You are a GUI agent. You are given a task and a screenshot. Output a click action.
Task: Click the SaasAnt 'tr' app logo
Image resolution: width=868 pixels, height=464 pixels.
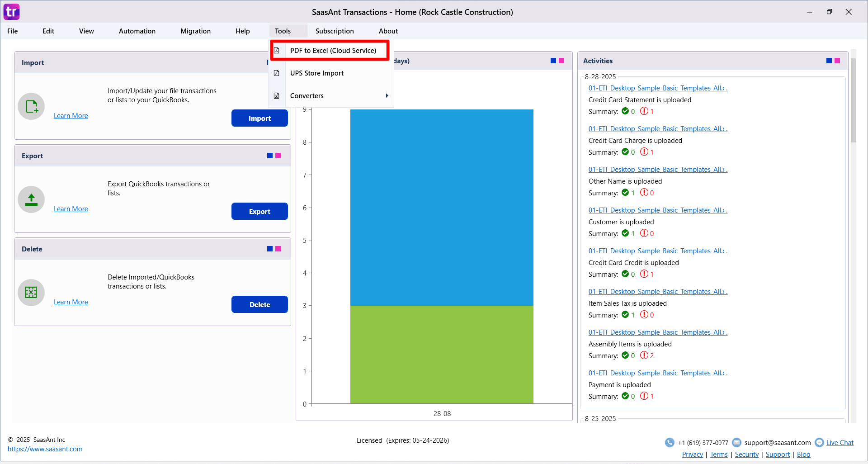pyautogui.click(x=11, y=12)
